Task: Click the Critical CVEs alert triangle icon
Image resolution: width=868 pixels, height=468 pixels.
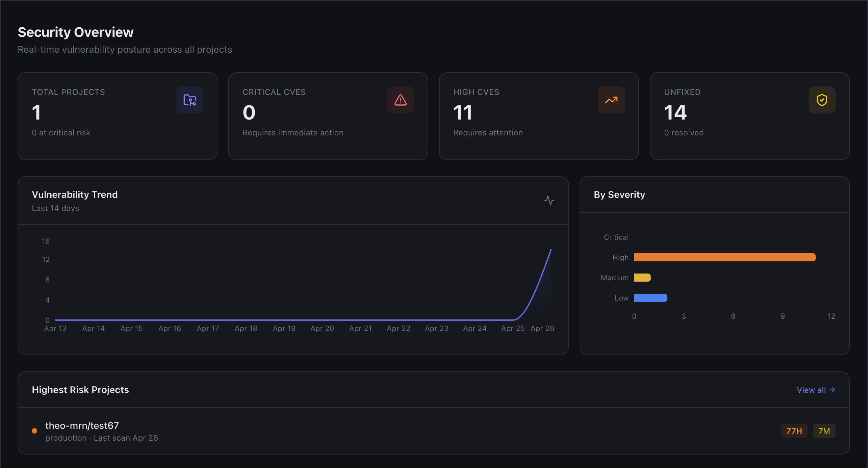Action: point(400,100)
